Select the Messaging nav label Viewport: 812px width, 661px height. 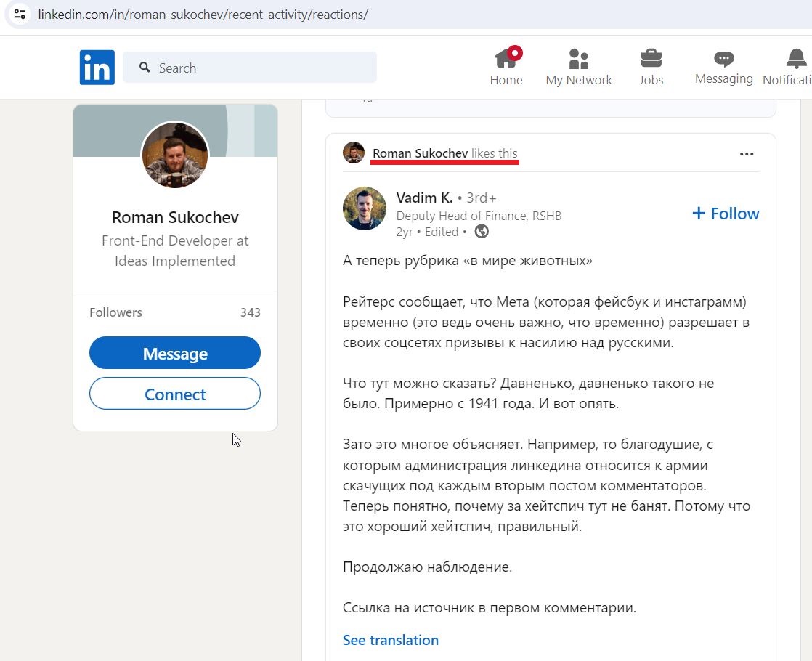tap(723, 78)
